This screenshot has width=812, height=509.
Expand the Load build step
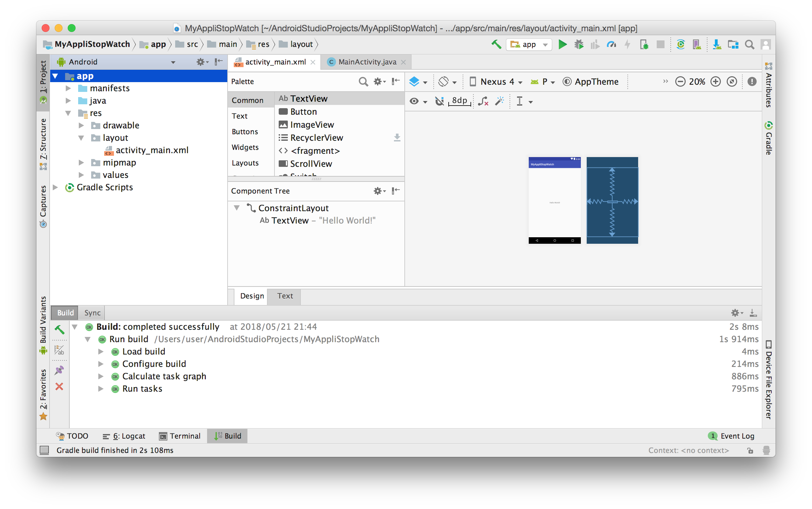coord(101,352)
